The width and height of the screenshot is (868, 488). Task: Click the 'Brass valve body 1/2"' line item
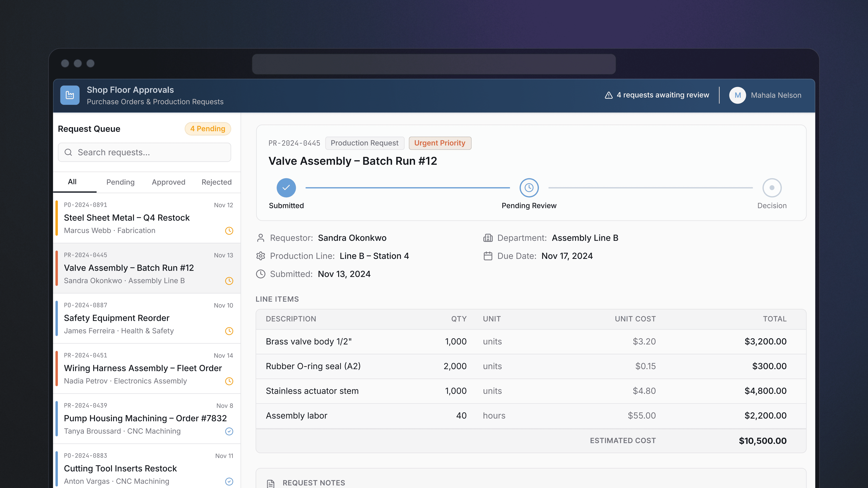(309, 342)
